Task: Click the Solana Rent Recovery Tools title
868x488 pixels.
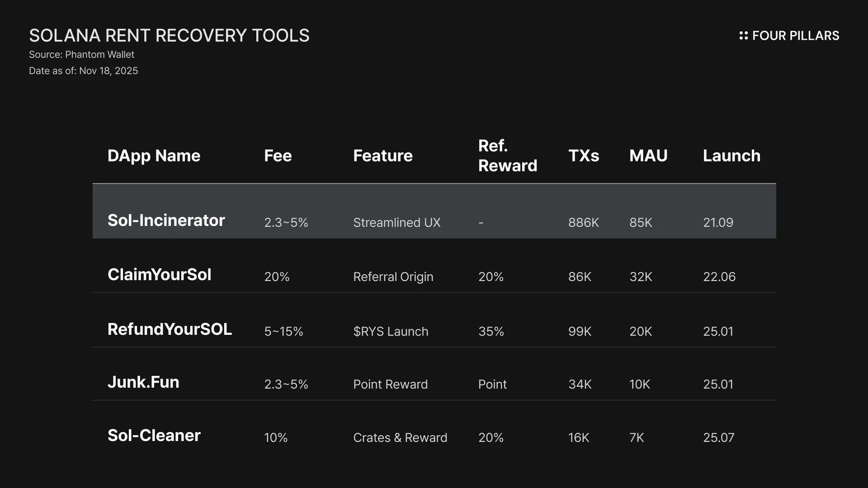Action: tap(169, 36)
